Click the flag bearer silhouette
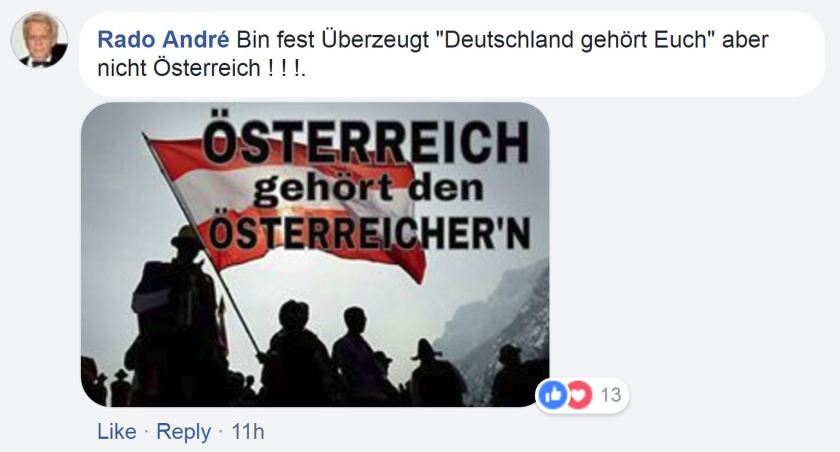 click(x=177, y=316)
